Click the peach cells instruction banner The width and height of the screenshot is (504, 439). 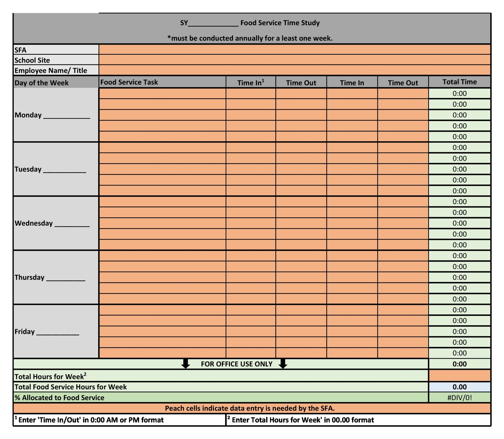[250, 408]
